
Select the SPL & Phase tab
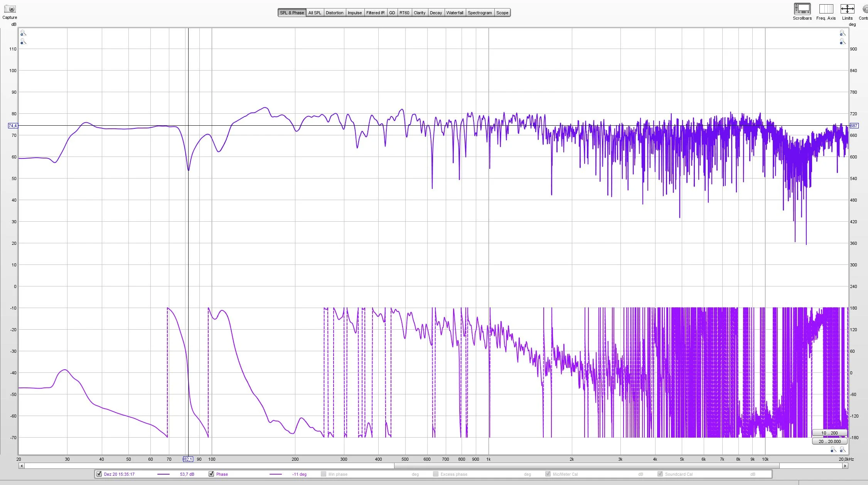[292, 13]
